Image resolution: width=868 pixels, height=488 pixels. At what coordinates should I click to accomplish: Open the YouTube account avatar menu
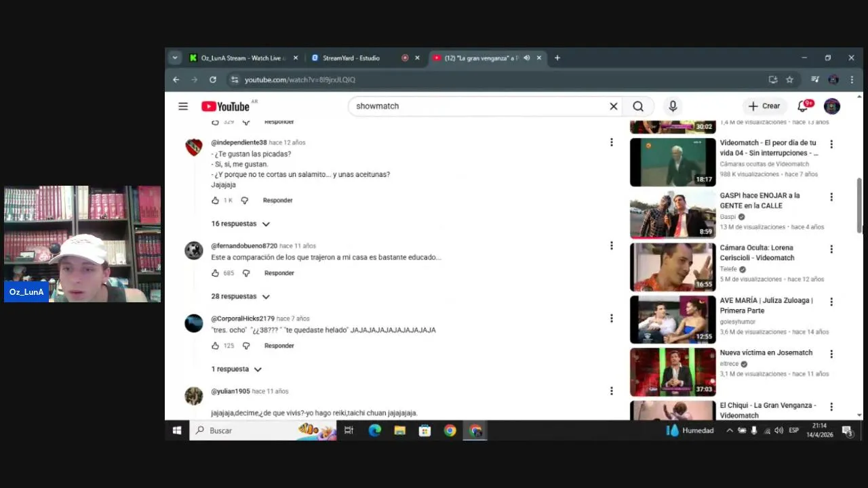click(832, 106)
